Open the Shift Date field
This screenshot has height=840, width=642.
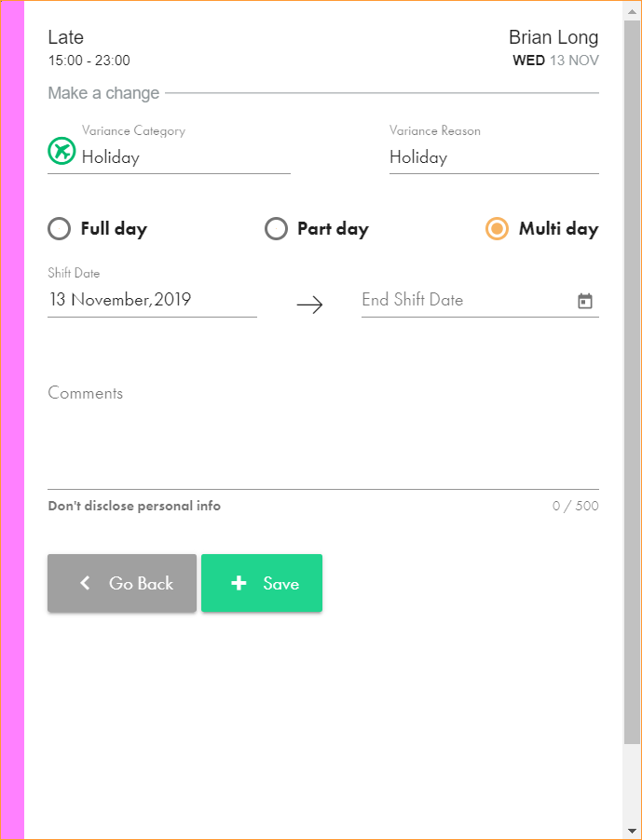pyautogui.click(x=152, y=300)
